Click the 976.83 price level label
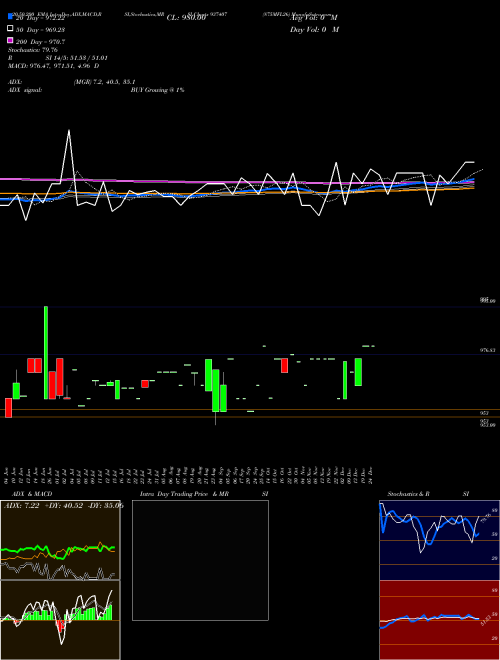This screenshot has height=660, width=500. point(488,350)
